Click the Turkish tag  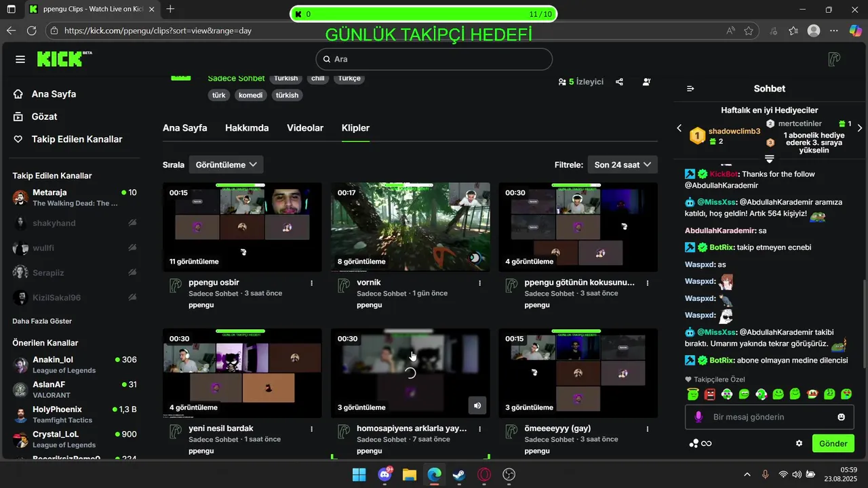point(286,79)
